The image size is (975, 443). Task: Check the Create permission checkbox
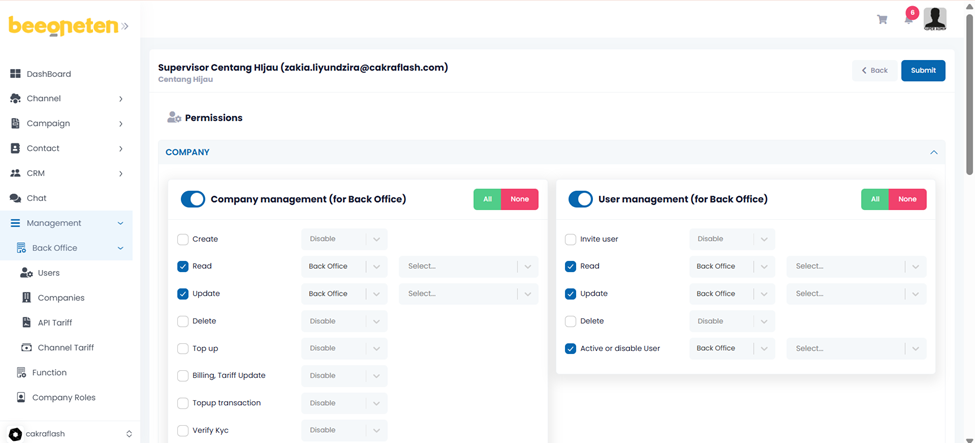(x=183, y=239)
